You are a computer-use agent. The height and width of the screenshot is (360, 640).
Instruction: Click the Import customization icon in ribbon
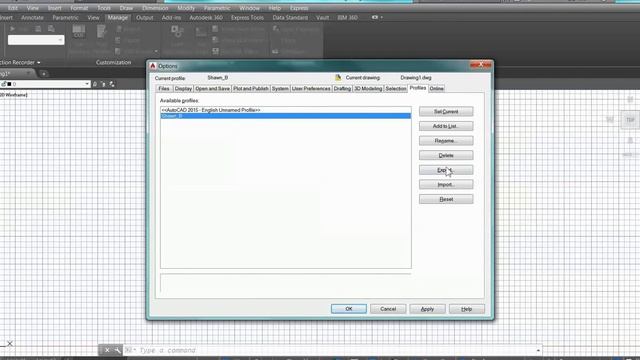tap(118, 29)
